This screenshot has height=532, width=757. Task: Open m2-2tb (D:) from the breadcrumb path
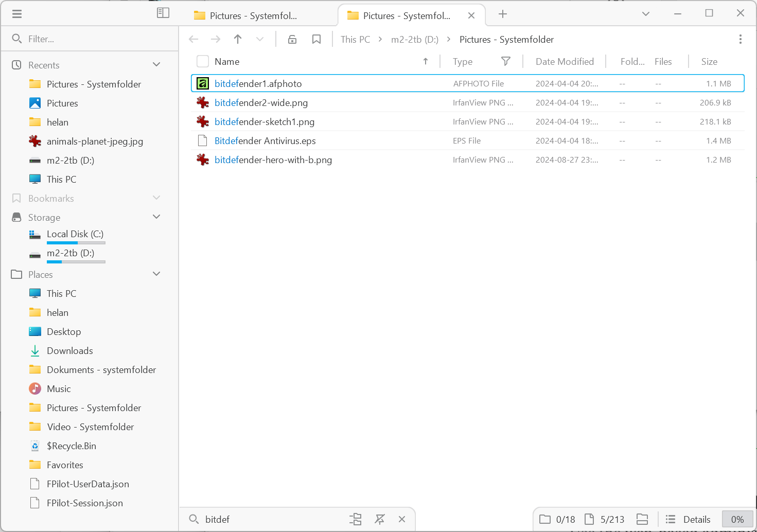pyautogui.click(x=415, y=39)
